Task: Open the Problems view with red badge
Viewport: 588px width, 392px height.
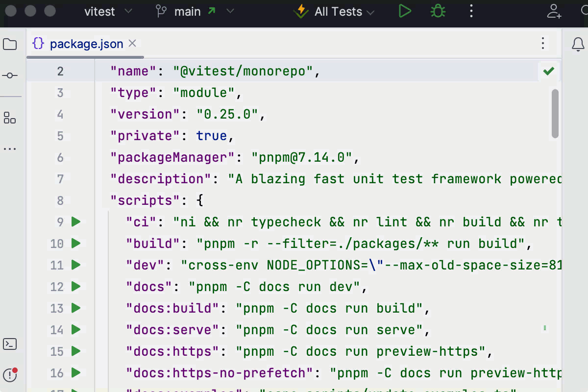Action: tap(10, 374)
